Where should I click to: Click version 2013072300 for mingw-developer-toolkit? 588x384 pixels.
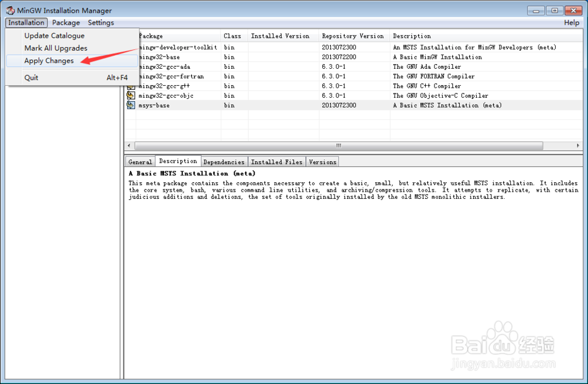pyautogui.click(x=339, y=47)
